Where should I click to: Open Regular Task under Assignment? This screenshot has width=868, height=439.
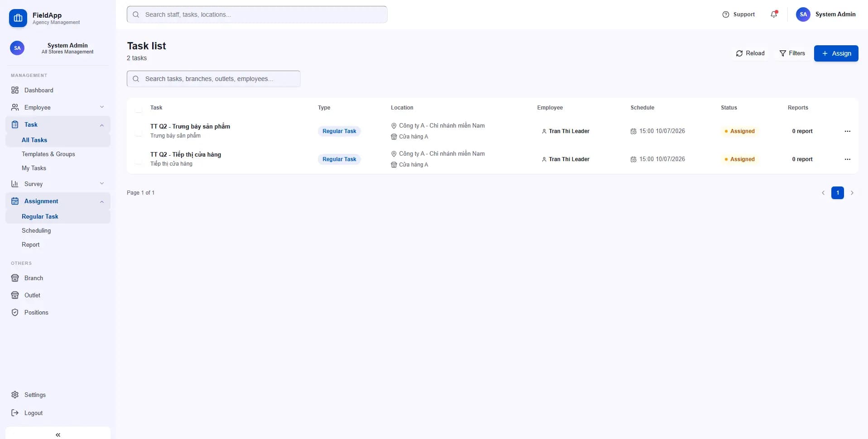[x=58, y=216]
